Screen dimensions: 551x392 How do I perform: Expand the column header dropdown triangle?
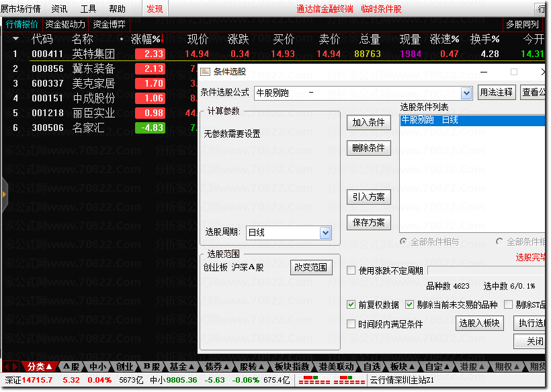(16, 39)
